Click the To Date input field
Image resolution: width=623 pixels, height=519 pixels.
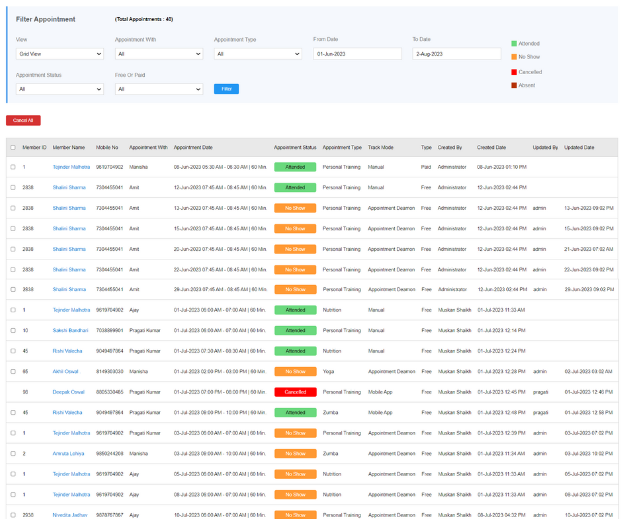click(455, 54)
